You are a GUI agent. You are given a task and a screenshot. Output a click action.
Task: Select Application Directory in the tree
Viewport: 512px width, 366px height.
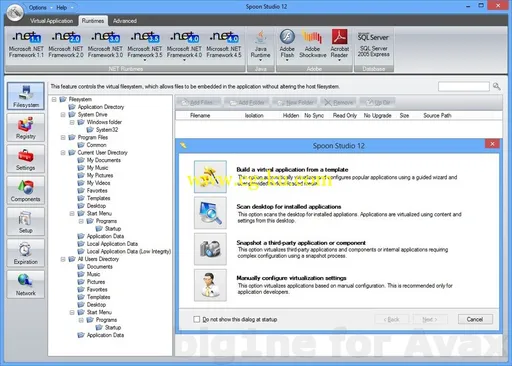coord(101,107)
